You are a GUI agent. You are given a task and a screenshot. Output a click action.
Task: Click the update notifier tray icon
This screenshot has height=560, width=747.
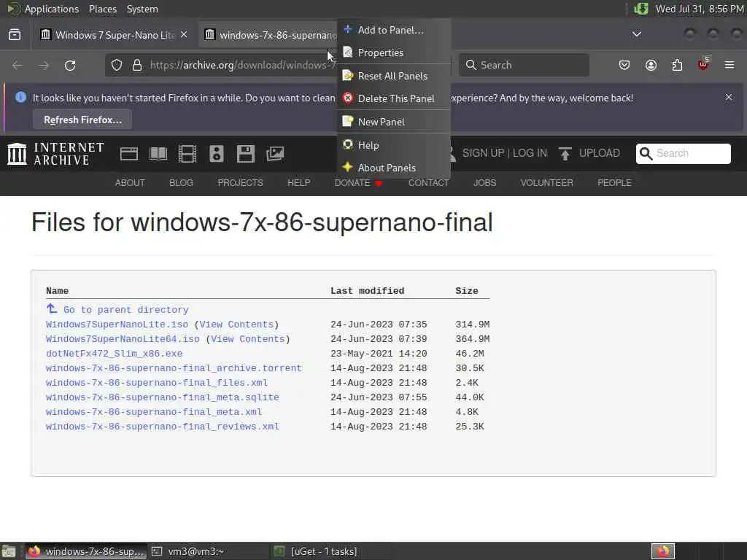point(641,9)
